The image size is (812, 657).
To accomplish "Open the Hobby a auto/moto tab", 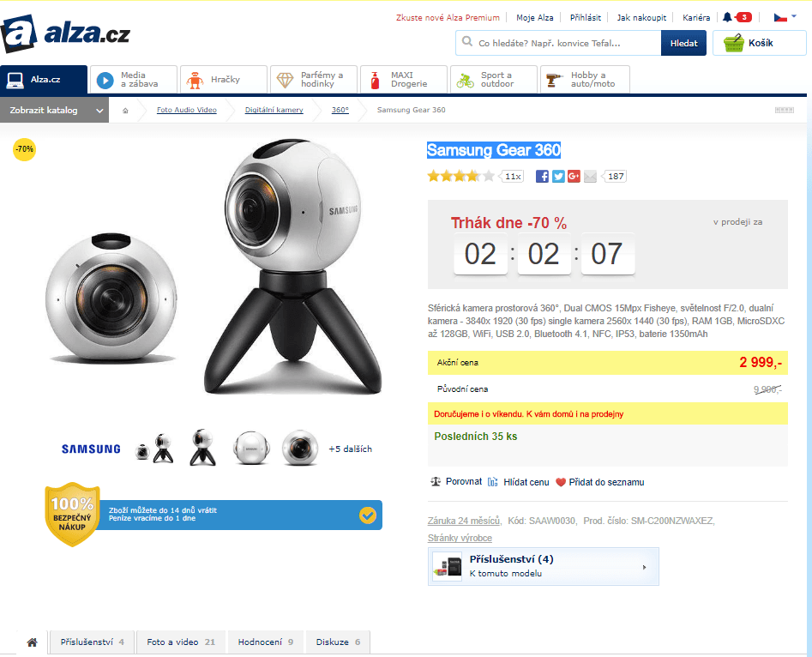I will click(585, 79).
